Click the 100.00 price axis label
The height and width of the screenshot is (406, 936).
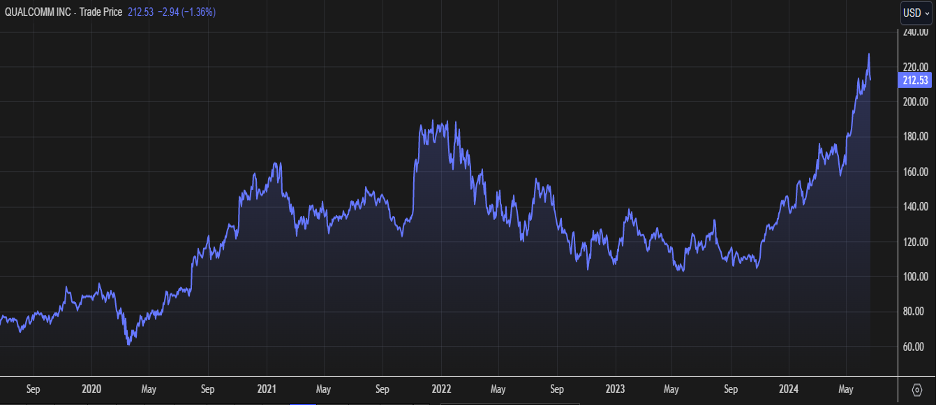pyautogui.click(x=916, y=276)
